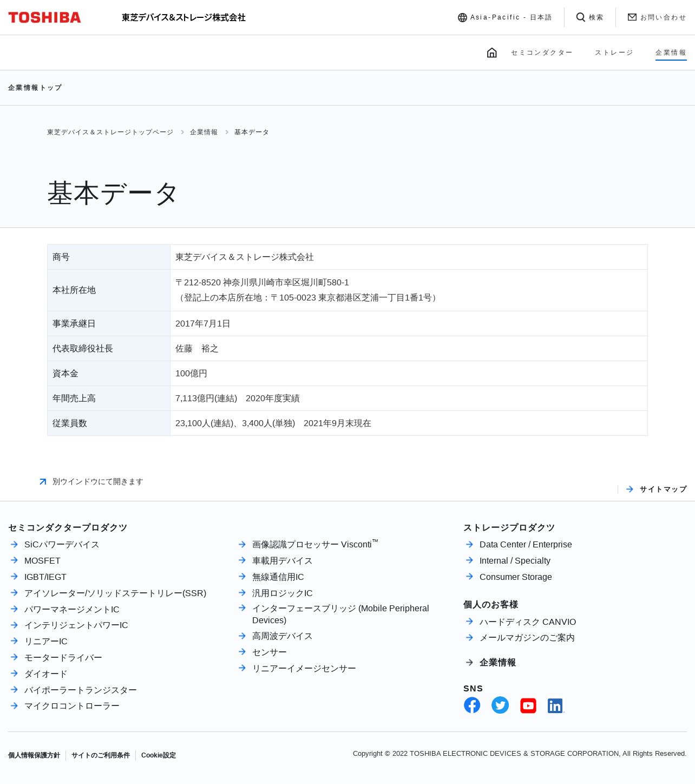The height and width of the screenshot is (784, 695).
Task: Click the 基本データ breadcrumb text
Action: click(x=252, y=132)
